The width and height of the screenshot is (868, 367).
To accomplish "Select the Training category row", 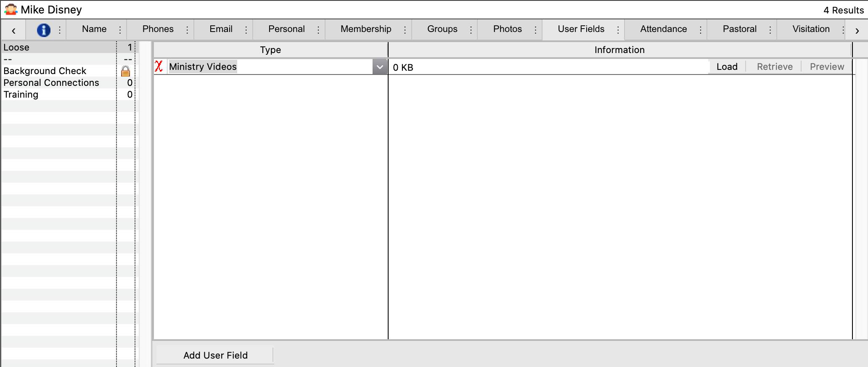I will (x=21, y=95).
